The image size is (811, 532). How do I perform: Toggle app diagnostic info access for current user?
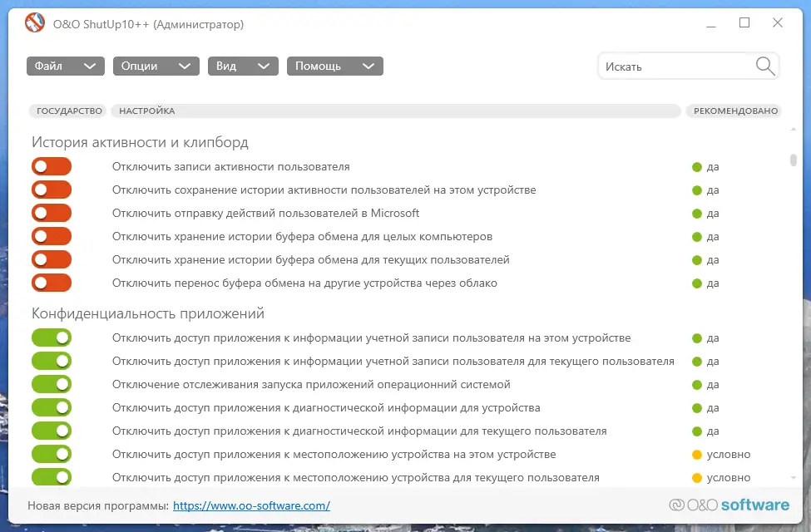[52, 431]
